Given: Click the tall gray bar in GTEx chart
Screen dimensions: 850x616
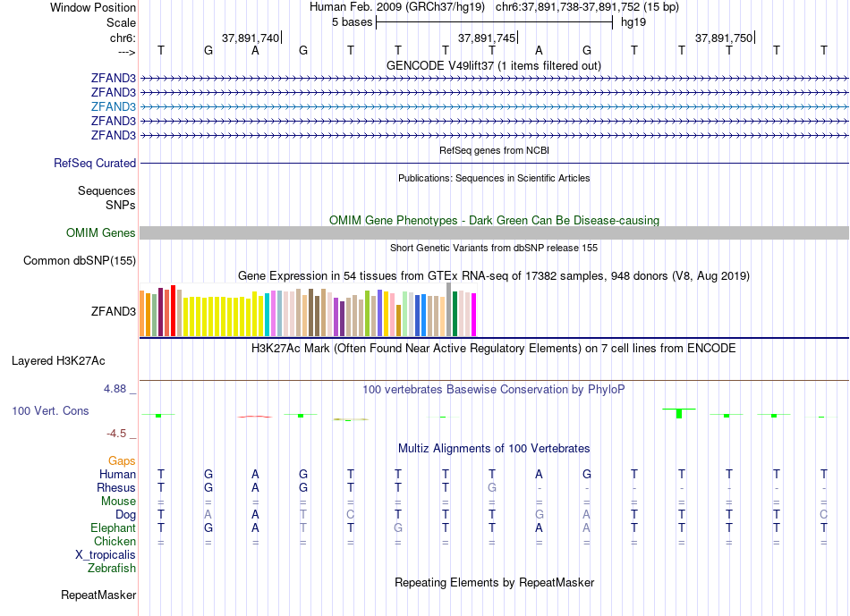Looking at the screenshot, I should 449,309.
